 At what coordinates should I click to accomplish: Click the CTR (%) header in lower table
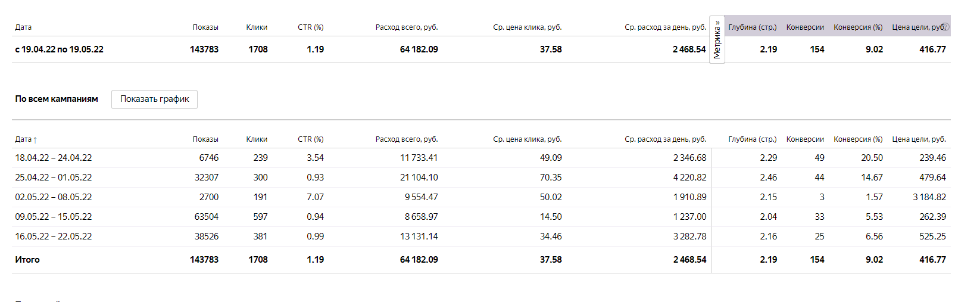(310, 139)
